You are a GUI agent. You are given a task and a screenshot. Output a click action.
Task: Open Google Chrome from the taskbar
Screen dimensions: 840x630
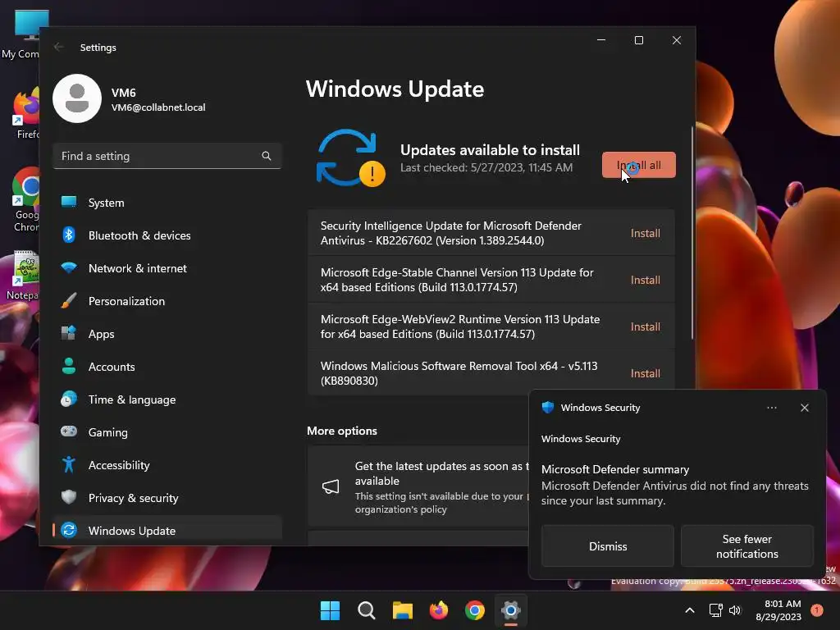(x=475, y=610)
